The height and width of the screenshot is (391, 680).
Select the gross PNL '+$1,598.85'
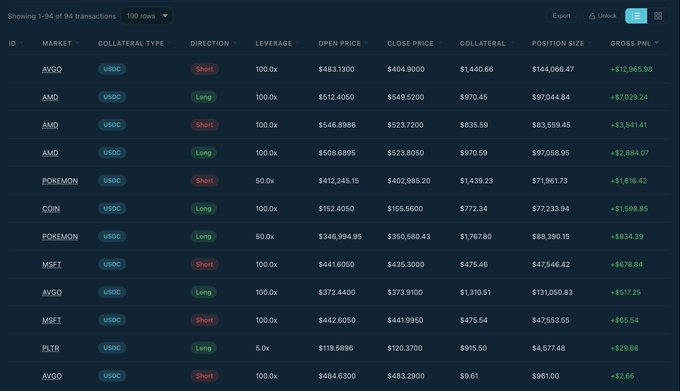(629, 209)
